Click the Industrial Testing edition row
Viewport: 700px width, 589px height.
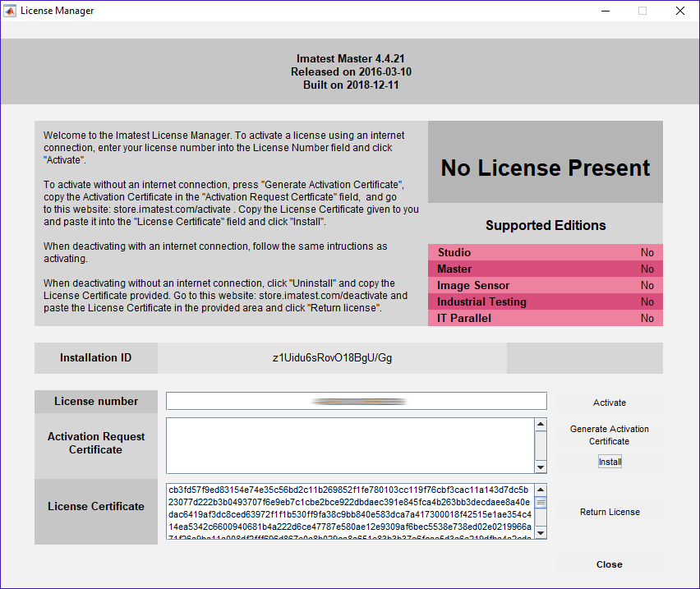coord(545,301)
